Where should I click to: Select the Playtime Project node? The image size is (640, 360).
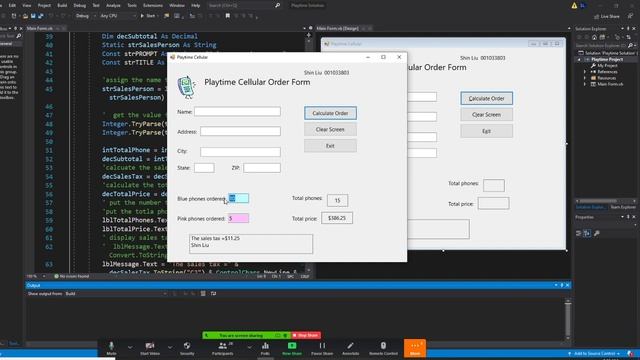(x=607, y=59)
